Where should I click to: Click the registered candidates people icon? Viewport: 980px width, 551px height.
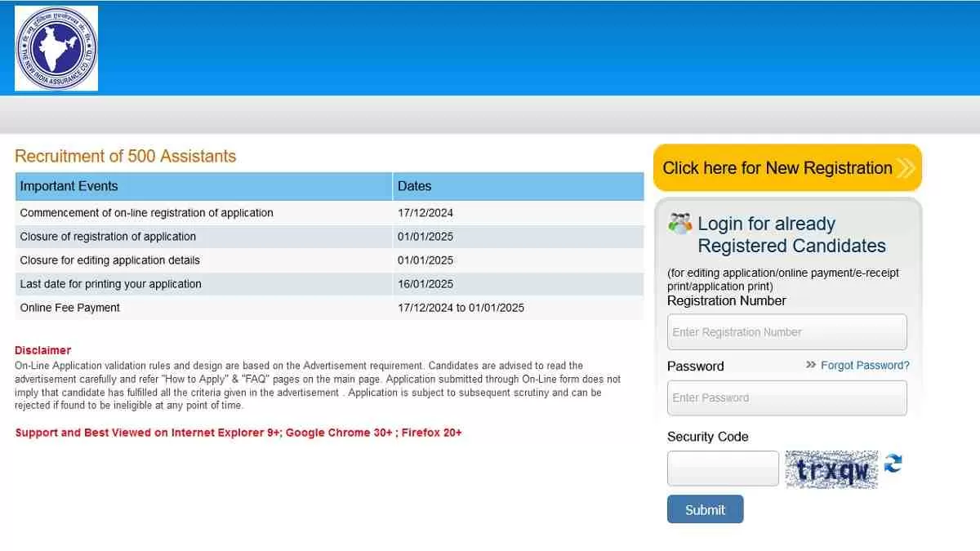pyautogui.click(x=679, y=222)
